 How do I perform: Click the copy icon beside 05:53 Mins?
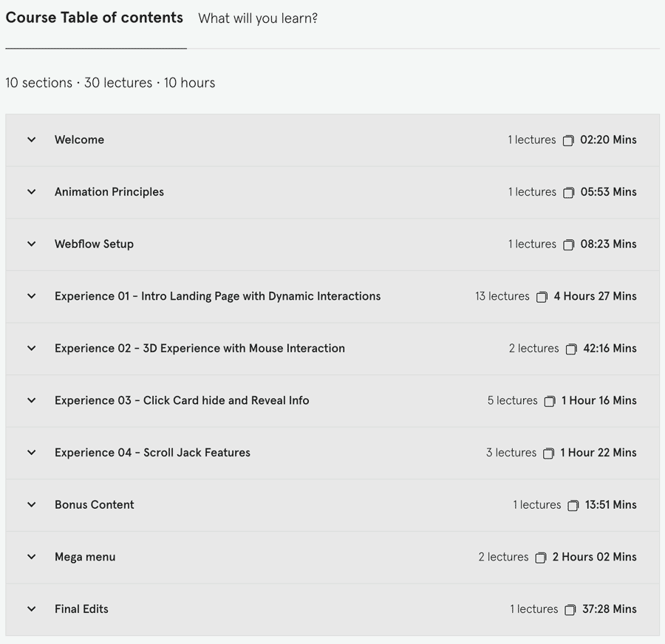pos(568,193)
